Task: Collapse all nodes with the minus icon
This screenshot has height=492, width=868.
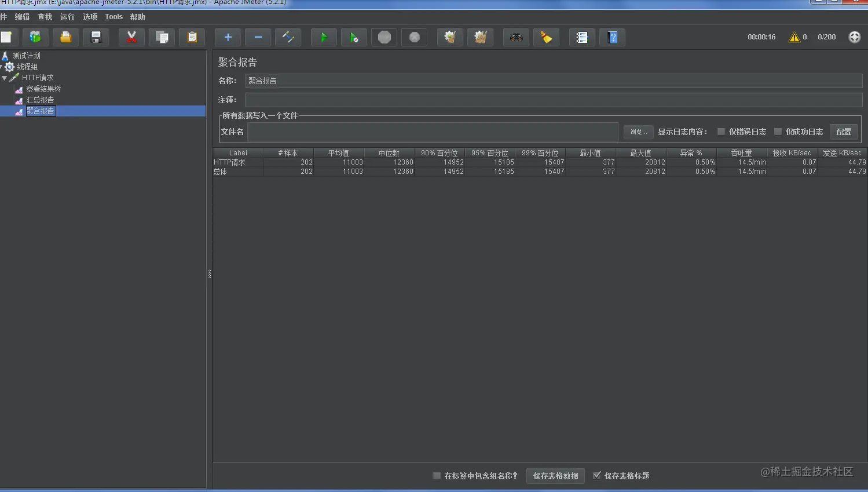Action: (258, 37)
